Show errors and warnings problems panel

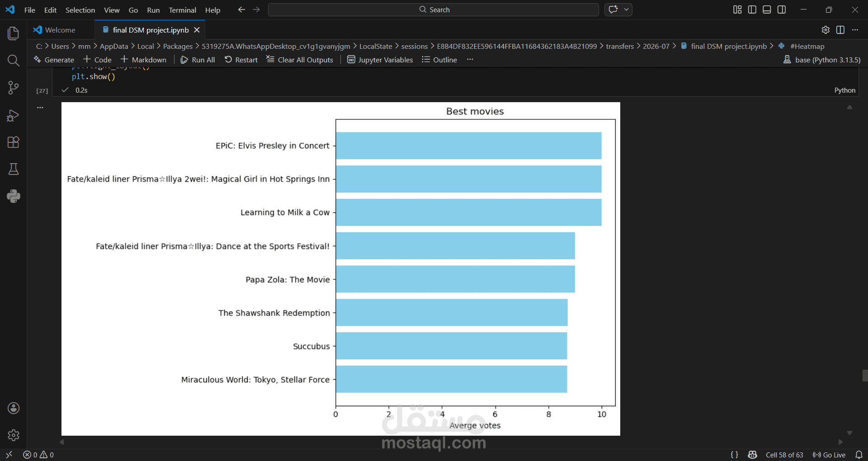click(x=38, y=455)
